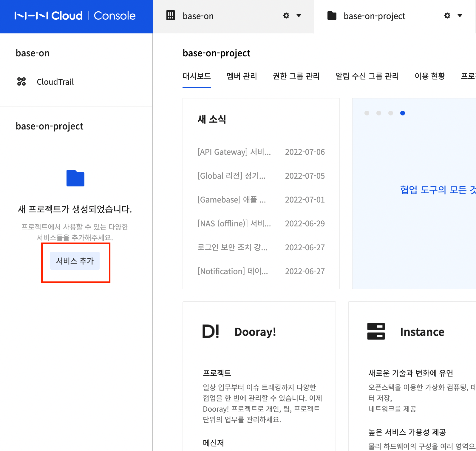Open the 이용 현황 tab
The width and height of the screenshot is (476, 451).
[x=430, y=76]
